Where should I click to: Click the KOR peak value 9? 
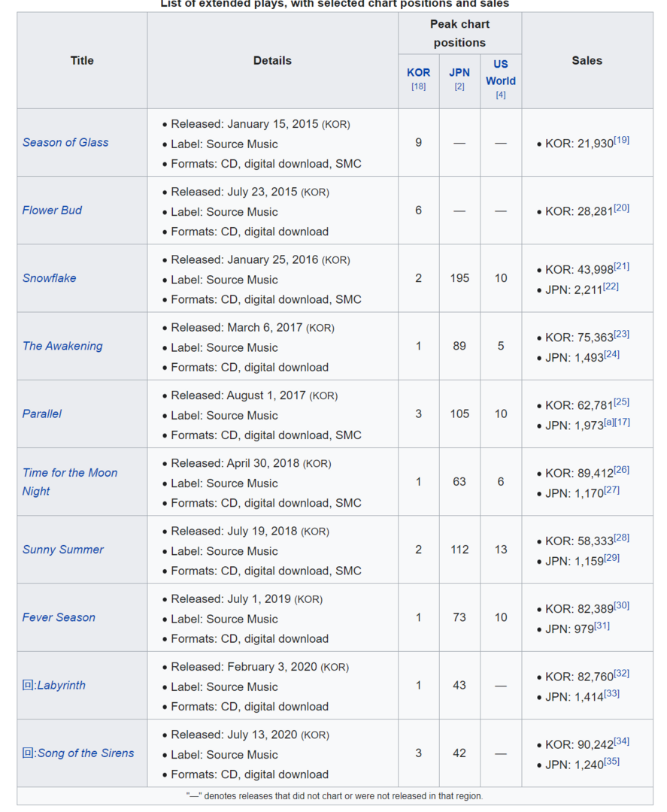pos(418,142)
